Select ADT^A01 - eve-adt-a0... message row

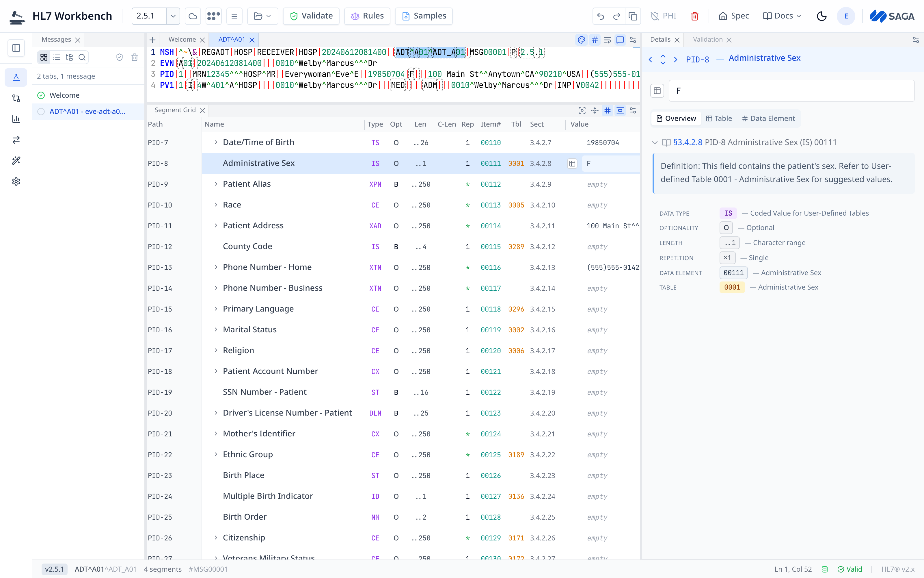[x=88, y=112]
